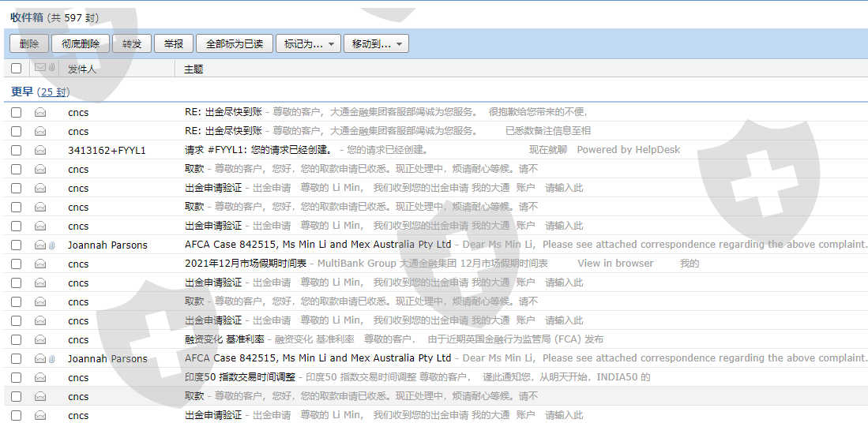Screen dimensions: 868x423
Task: Sort by the 发件人 column header
Action: (x=82, y=69)
